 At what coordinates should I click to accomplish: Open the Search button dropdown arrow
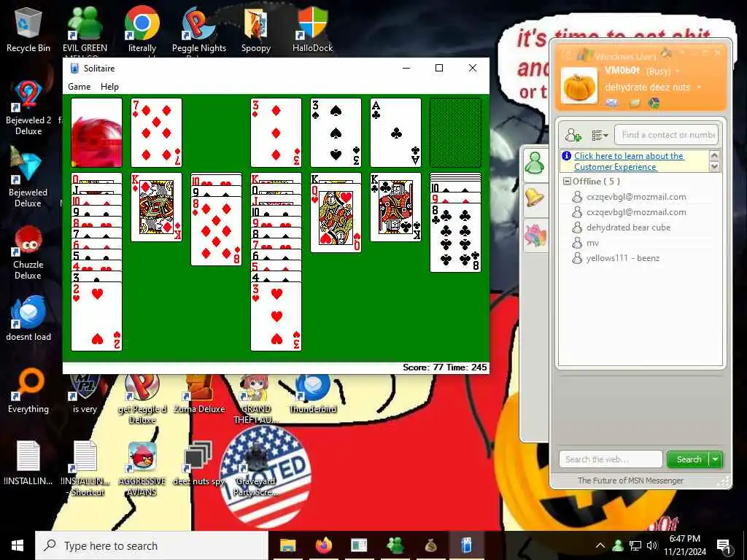coord(716,459)
